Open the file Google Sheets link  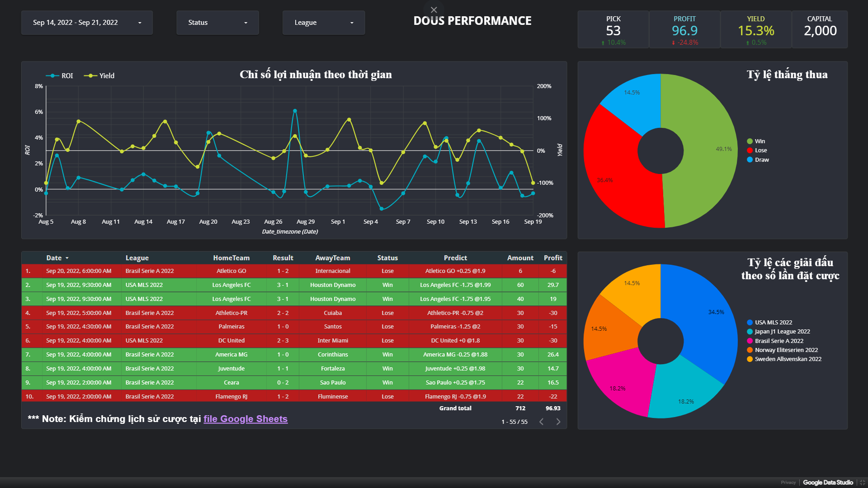[245, 419]
